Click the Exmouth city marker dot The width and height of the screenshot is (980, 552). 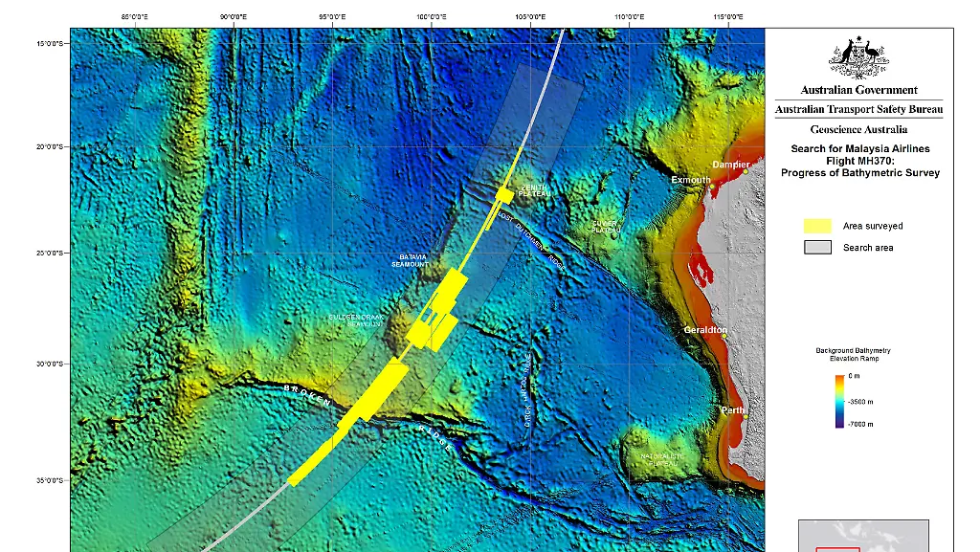click(x=710, y=185)
